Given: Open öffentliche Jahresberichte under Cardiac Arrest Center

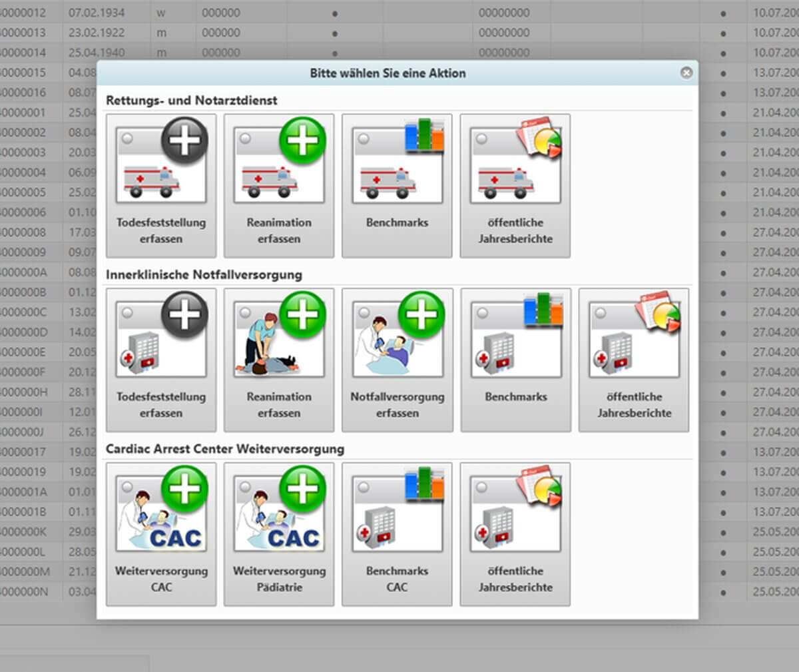Looking at the screenshot, I should tap(515, 534).
